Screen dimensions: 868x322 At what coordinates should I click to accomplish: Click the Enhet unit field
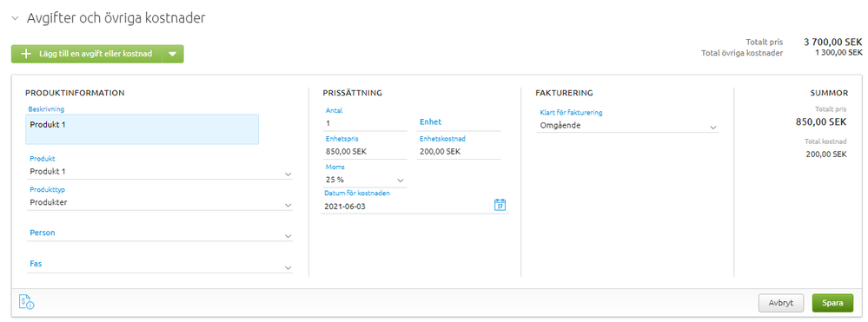point(459,122)
